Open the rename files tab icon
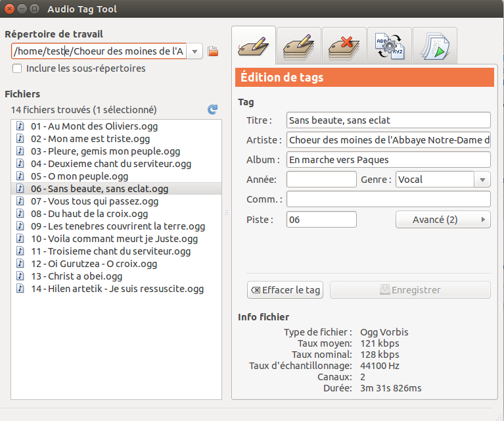The width and height of the screenshot is (504, 421). 389,46
